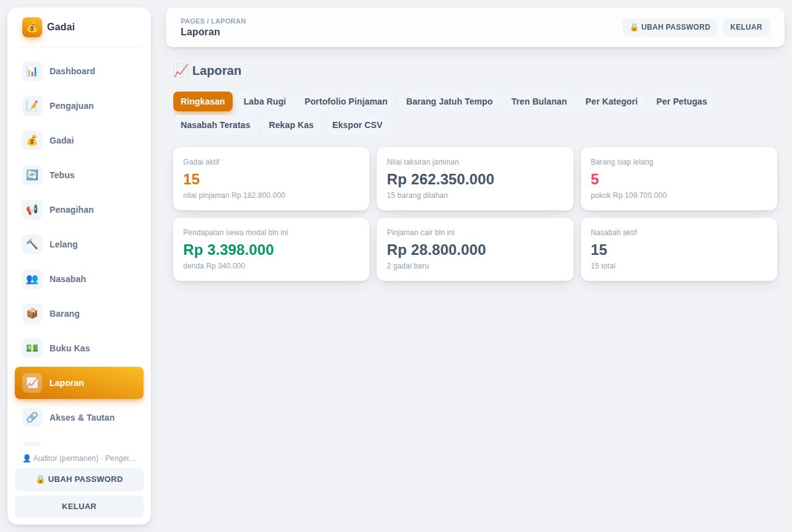Open the Penagihan menu label
This screenshot has width=792, height=532.
click(72, 210)
